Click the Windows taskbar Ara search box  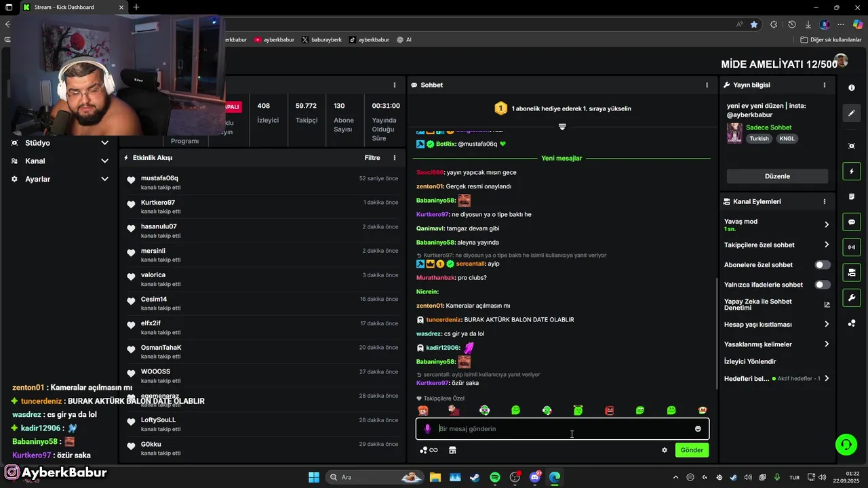(x=374, y=477)
